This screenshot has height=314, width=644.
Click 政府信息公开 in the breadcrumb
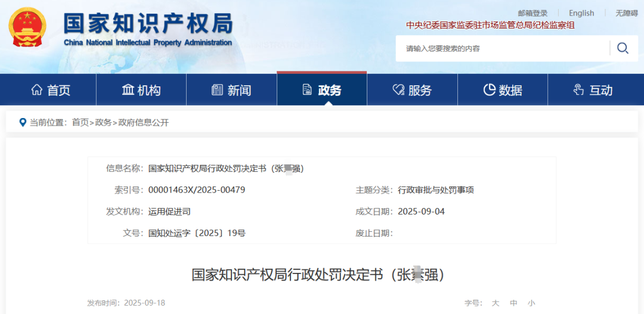pos(143,122)
